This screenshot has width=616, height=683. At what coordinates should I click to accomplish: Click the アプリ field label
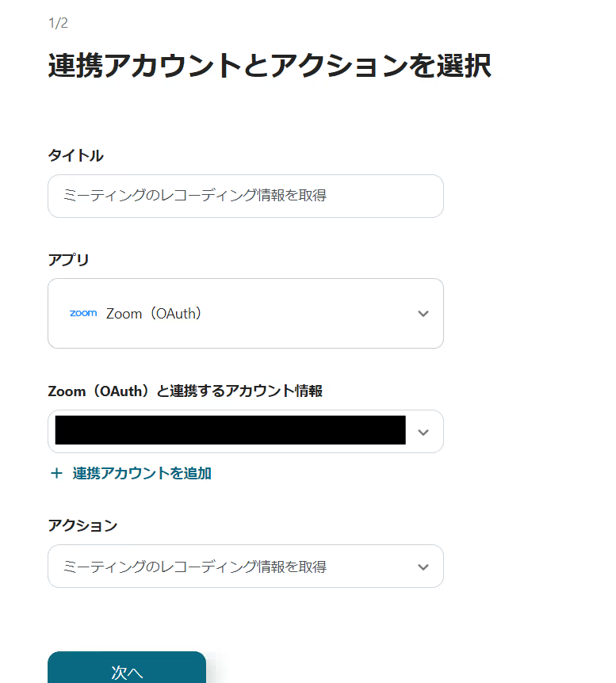point(69,260)
